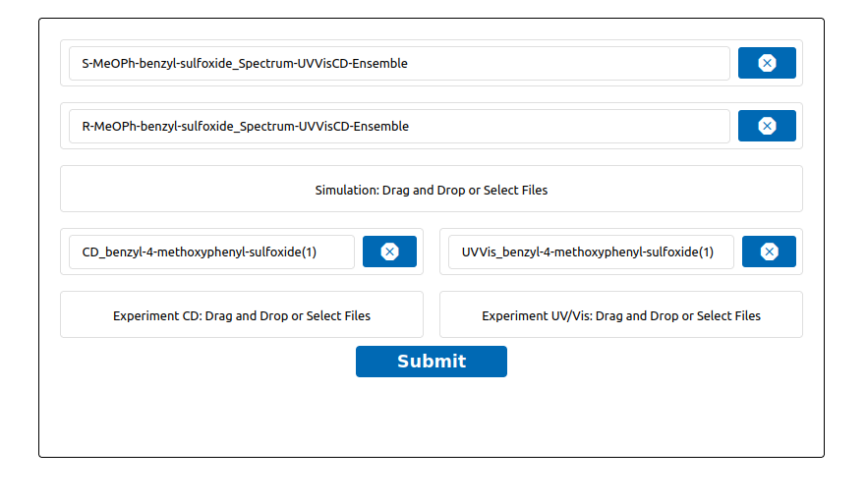Select the CD_benzyl-4-methoxyphenyl-sulfoxide(1) name field
This screenshot has height=504, width=867.
click(211, 252)
